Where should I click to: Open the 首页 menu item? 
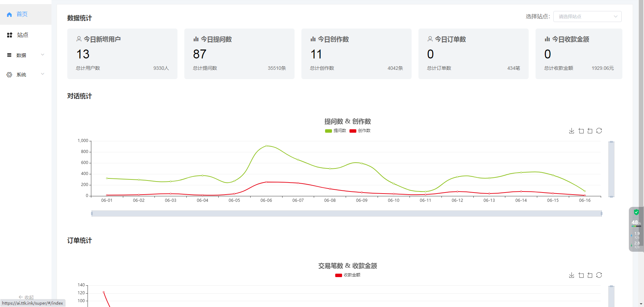[x=26, y=14]
